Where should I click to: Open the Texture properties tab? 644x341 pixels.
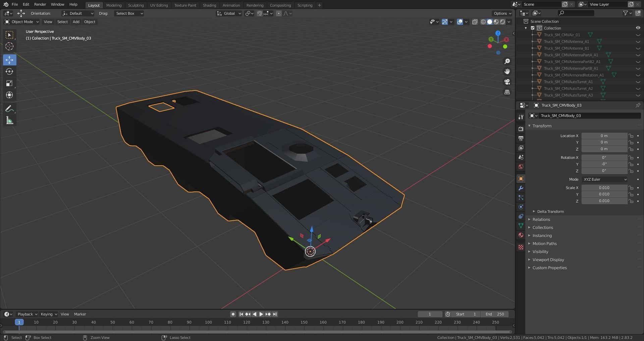(x=521, y=247)
